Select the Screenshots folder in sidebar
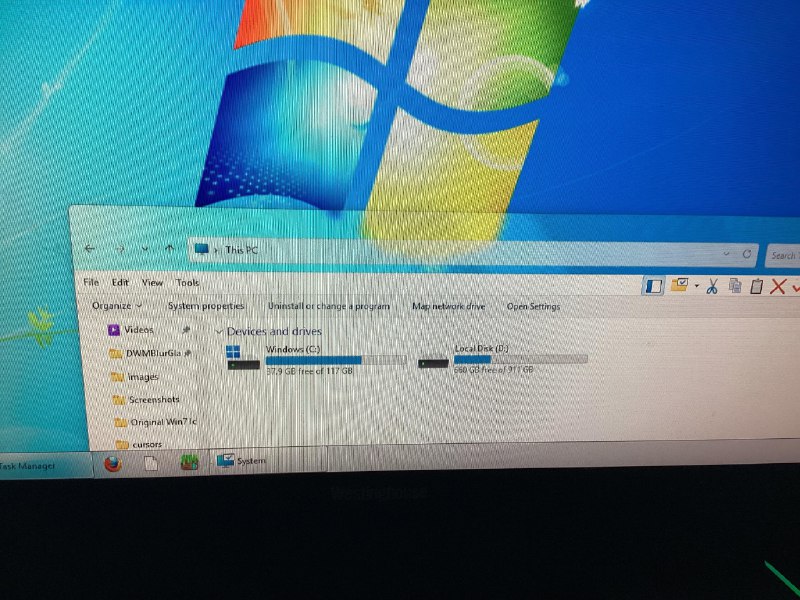 click(153, 399)
